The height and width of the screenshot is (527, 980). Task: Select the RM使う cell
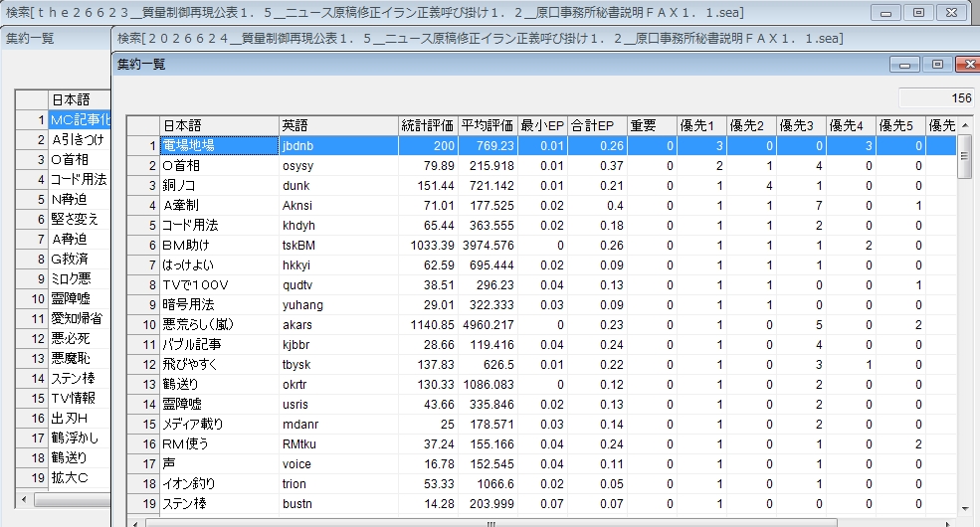[x=219, y=443]
